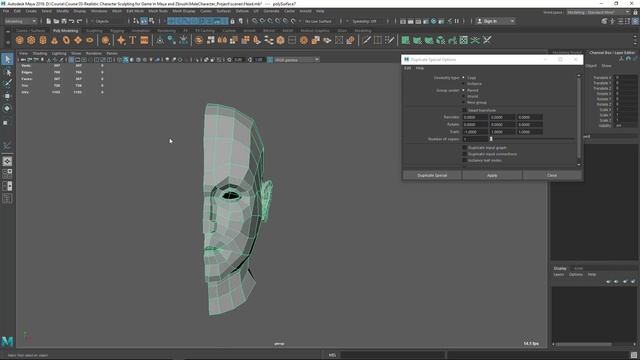Click the Extrude shelf icon
The height and width of the screenshot is (360, 640).
[x=245, y=40]
